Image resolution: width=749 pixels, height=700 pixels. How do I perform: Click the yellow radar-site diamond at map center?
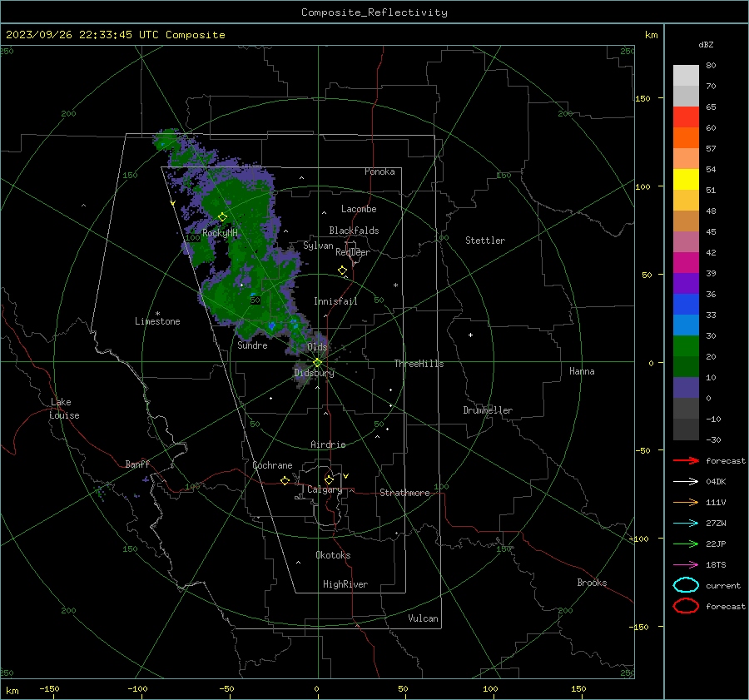[317, 363]
